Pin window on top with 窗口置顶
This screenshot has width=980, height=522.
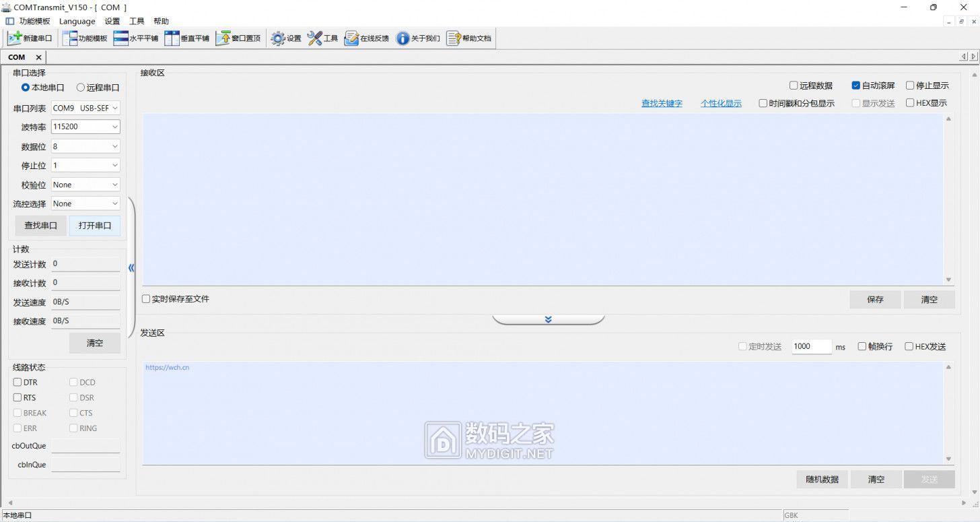pos(238,38)
